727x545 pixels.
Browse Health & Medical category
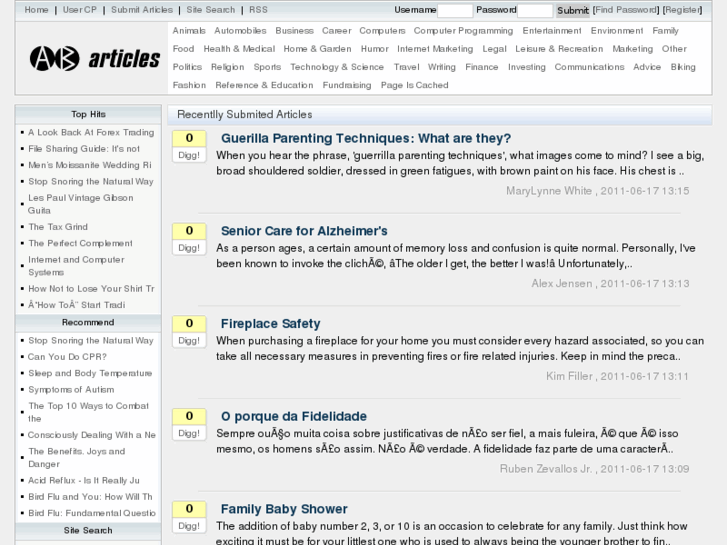click(239, 49)
